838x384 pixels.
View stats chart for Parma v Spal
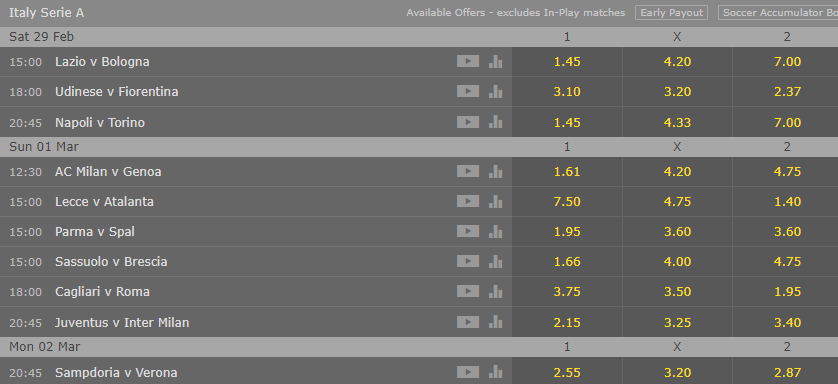click(x=495, y=231)
